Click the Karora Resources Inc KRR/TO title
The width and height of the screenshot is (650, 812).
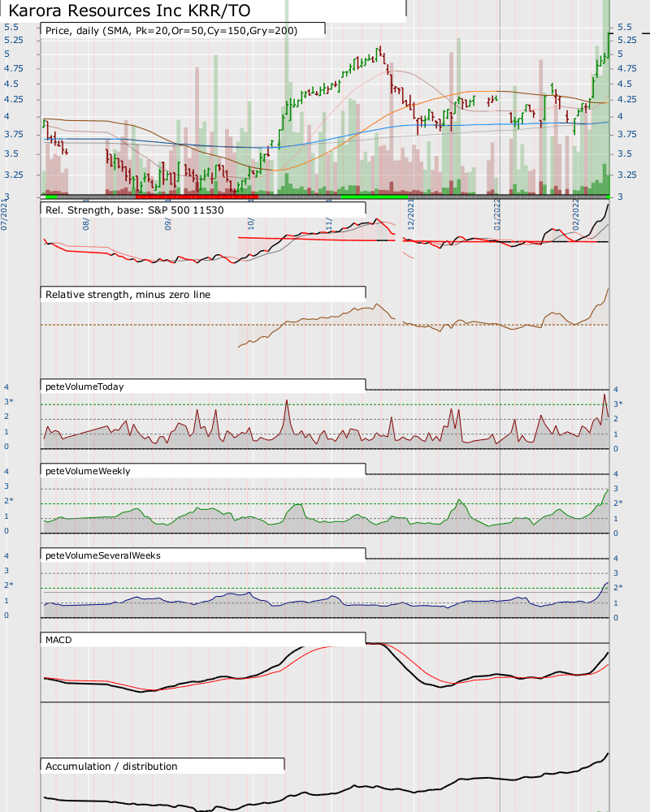[x=129, y=11]
